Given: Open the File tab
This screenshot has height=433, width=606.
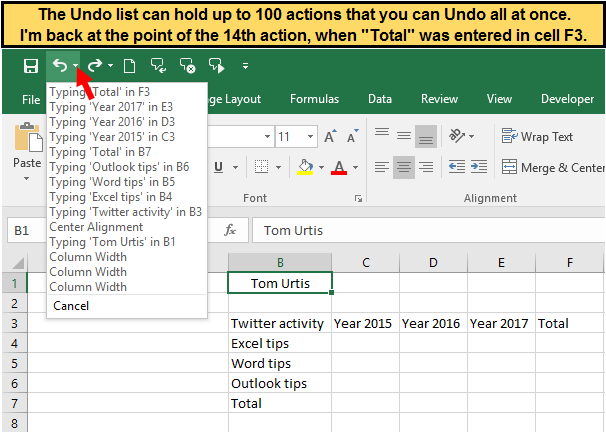Looking at the screenshot, I should (31, 100).
